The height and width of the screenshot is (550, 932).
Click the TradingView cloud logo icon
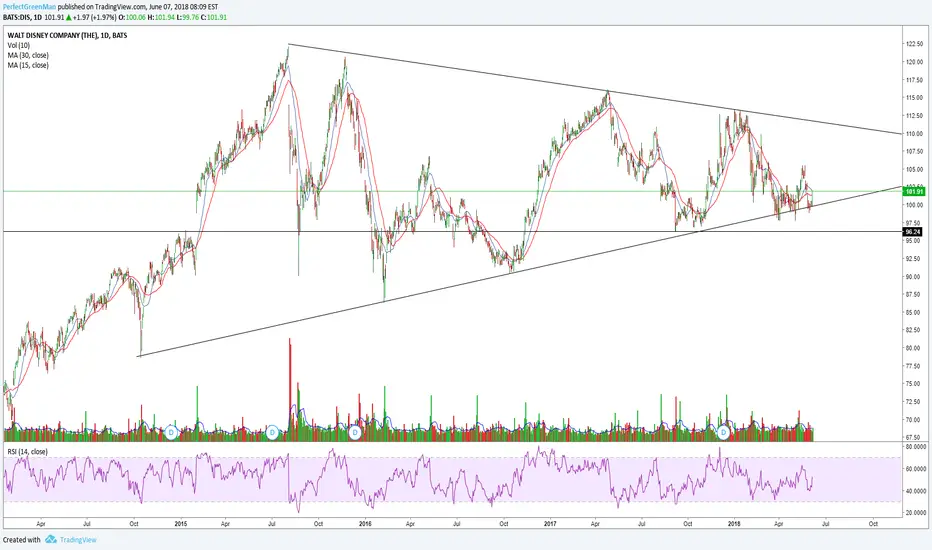click(x=51, y=539)
